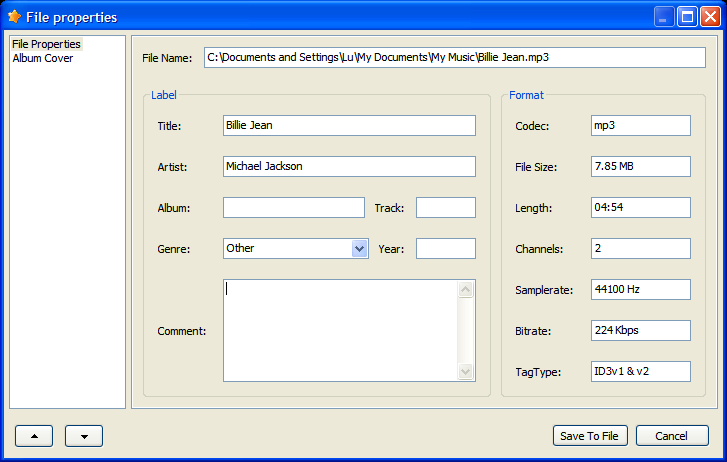Click the TagType field showing ID3v1 & v2
727x462 pixels.
click(x=641, y=372)
